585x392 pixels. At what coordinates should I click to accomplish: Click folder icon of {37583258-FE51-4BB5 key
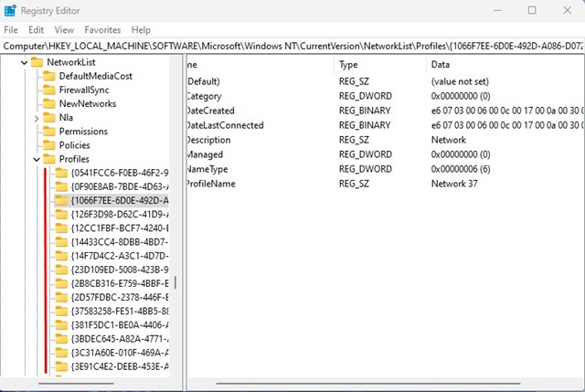(61, 311)
